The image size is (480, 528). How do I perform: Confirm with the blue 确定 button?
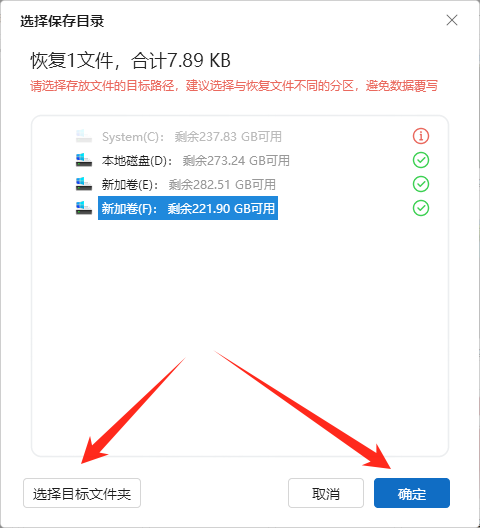pos(412,493)
